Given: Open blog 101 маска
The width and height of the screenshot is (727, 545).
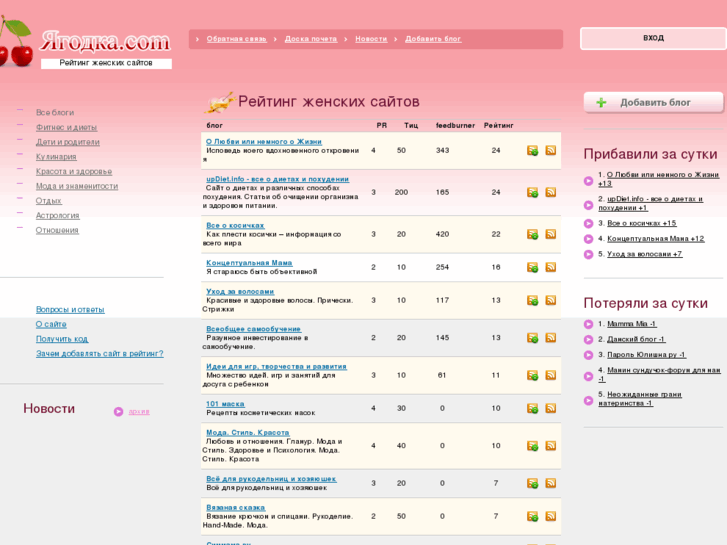Looking at the screenshot, I should tap(225, 404).
